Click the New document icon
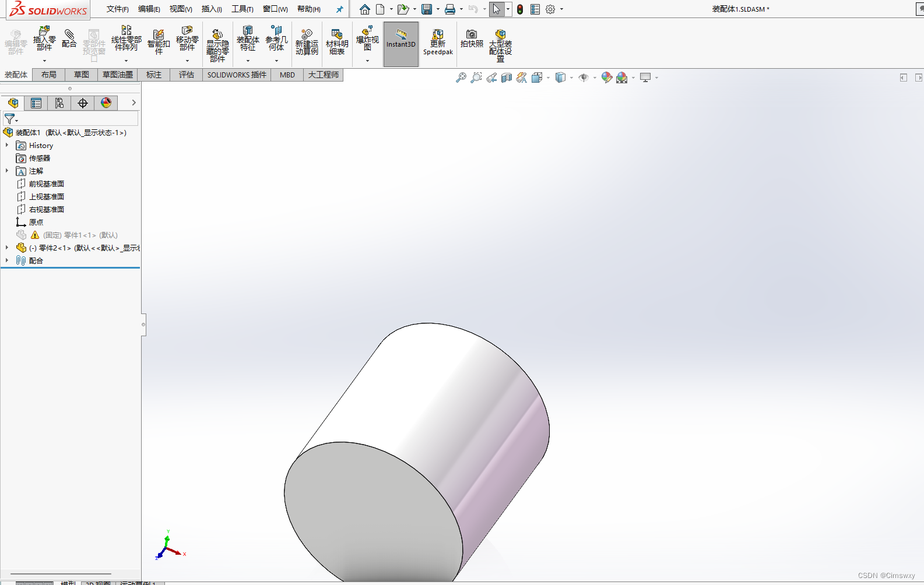 pos(380,9)
